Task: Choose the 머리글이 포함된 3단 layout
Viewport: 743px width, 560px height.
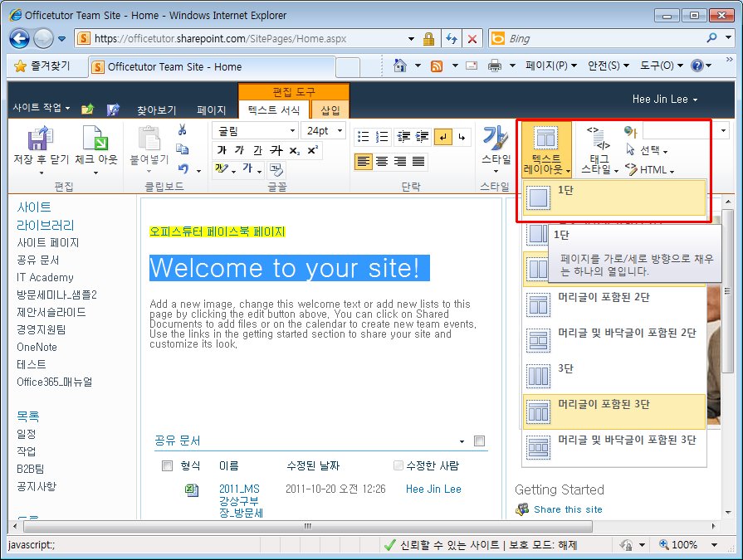Action: click(614, 411)
